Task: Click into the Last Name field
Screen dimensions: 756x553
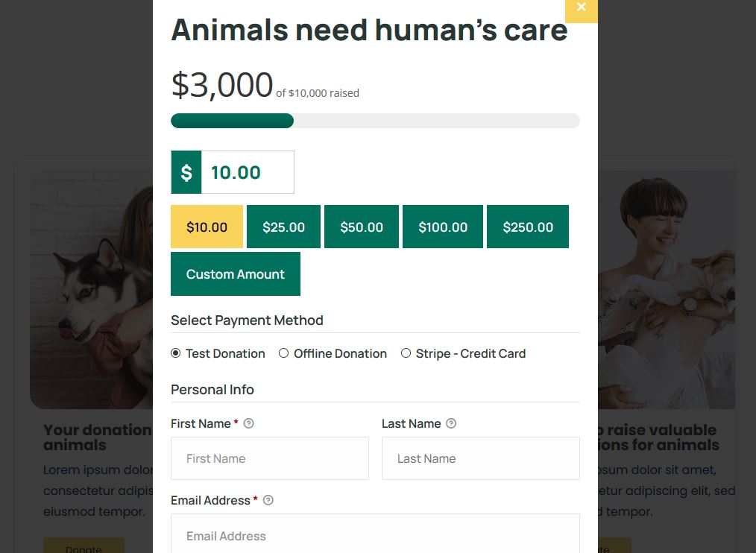Action: 481,458
